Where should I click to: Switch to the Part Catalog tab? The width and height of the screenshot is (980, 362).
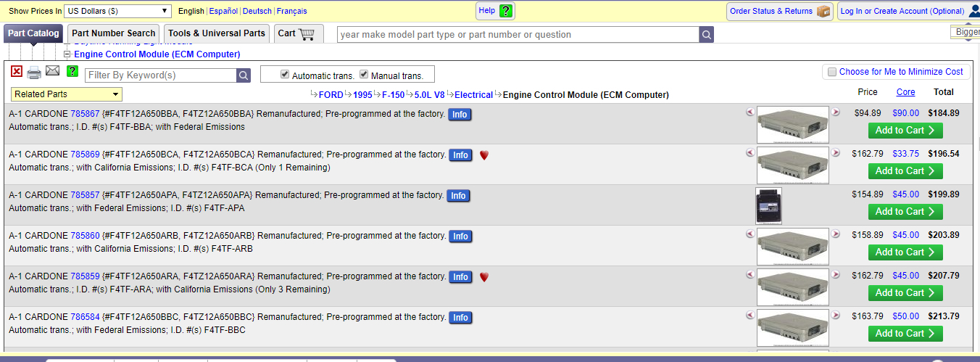click(x=33, y=33)
